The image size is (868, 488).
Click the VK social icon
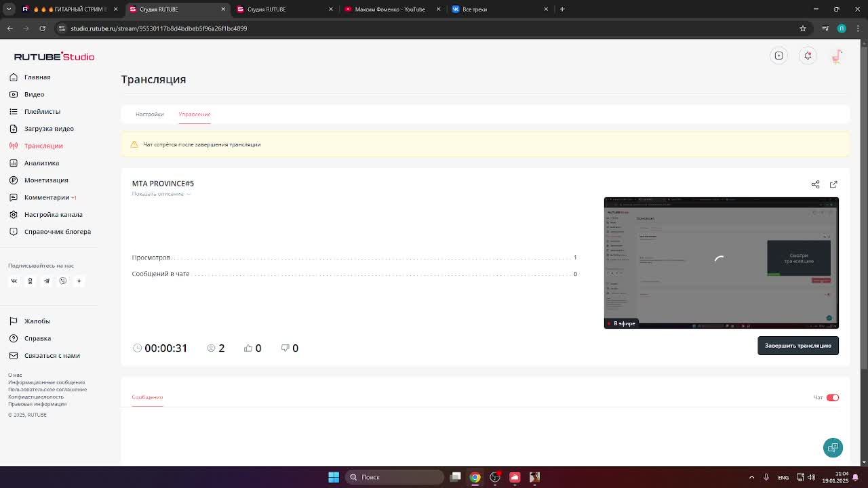coord(14,281)
